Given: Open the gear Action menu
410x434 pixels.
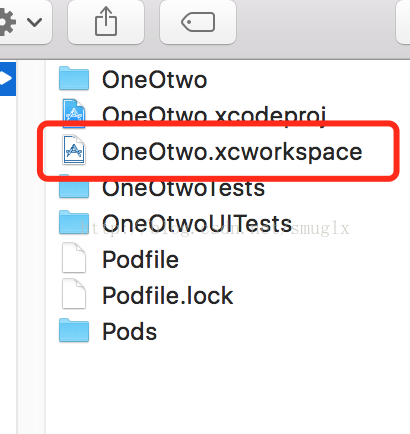Looking at the screenshot, I should (6, 22).
